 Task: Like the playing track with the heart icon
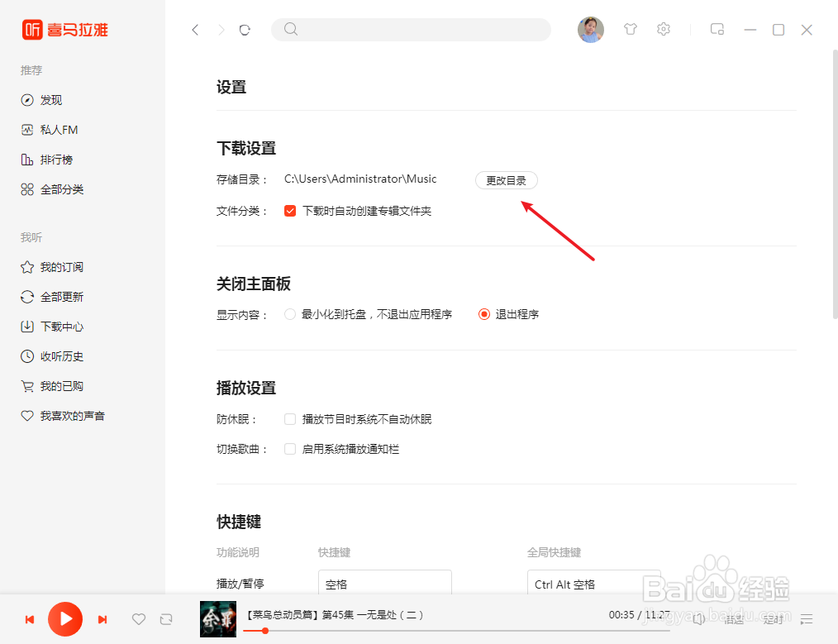138,618
